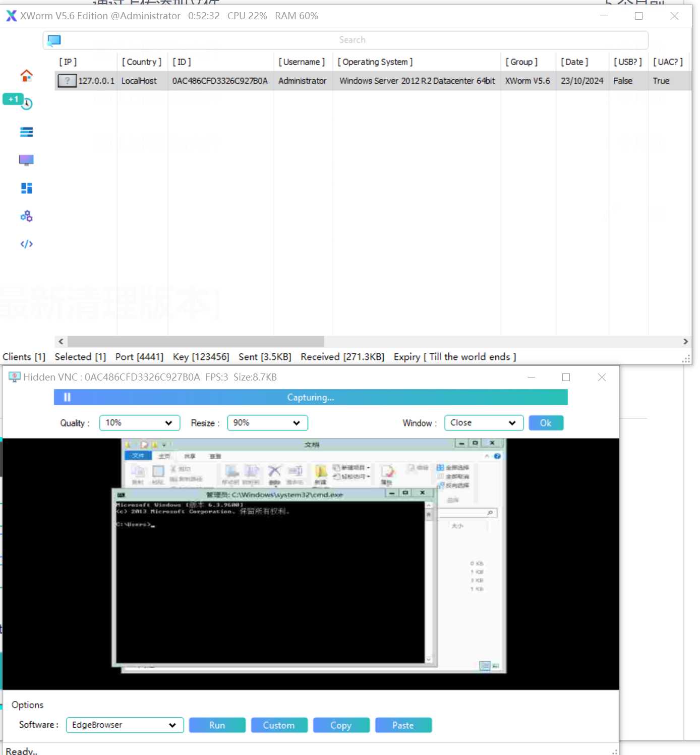The height and width of the screenshot is (755, 700).
Task: Click the Ok button next to Window
Action: click(546, 423)
